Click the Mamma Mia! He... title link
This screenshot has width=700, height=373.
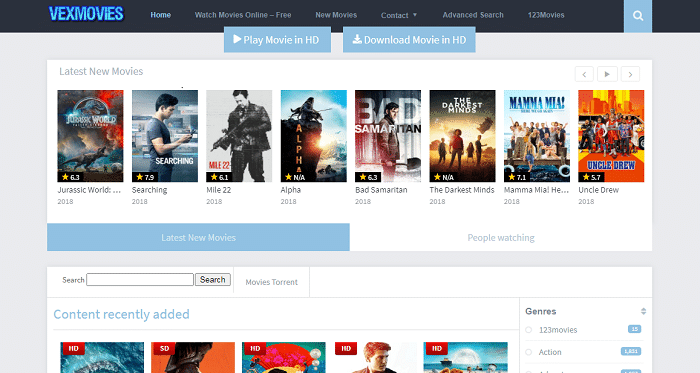pos(537,190)
